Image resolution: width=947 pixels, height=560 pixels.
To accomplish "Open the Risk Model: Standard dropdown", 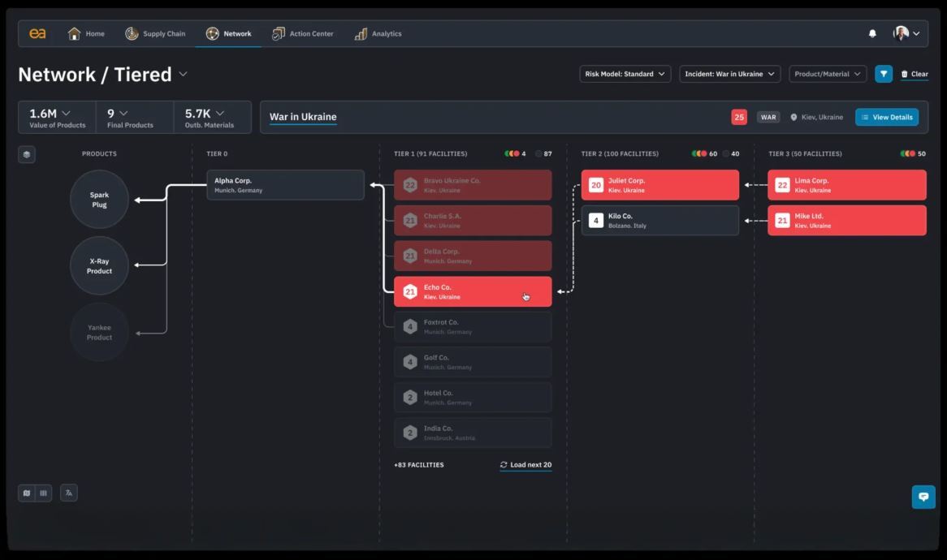I will [x=625, y=74].
